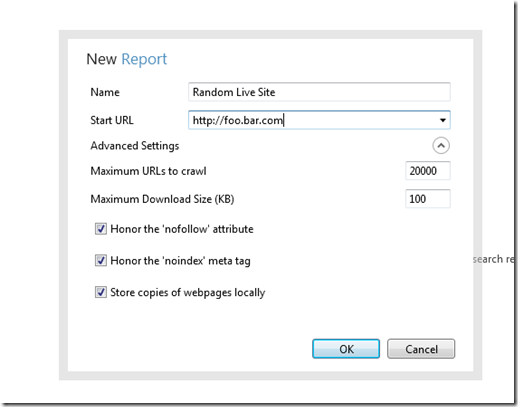Click the Name field label
The height and width of the screenshot is (407, 518).
(x=105, y=92)
